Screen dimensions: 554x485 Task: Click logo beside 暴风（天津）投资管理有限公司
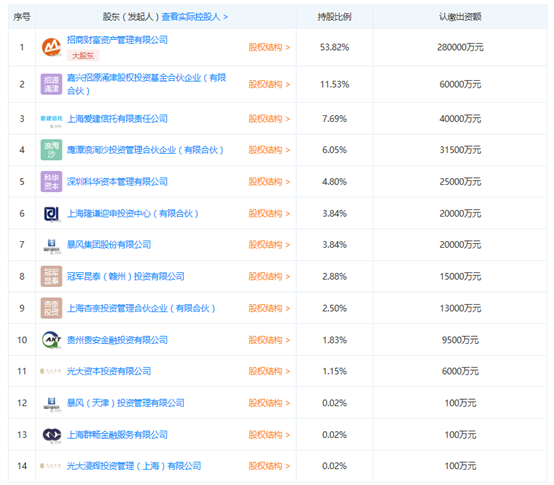coord(52,404)
